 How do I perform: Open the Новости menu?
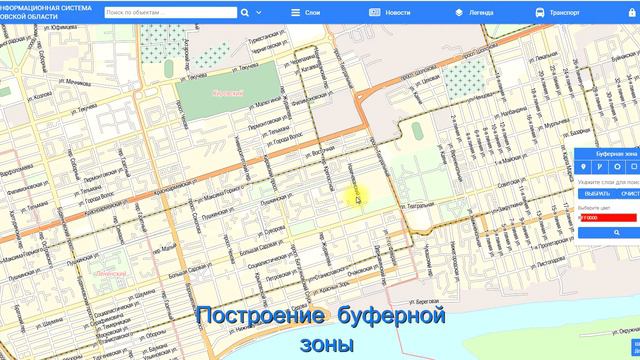point(390,13)
